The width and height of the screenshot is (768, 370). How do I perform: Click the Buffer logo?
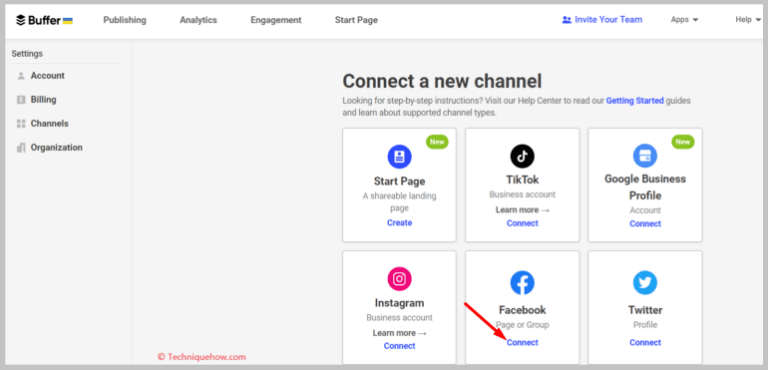tap(45, 20)
